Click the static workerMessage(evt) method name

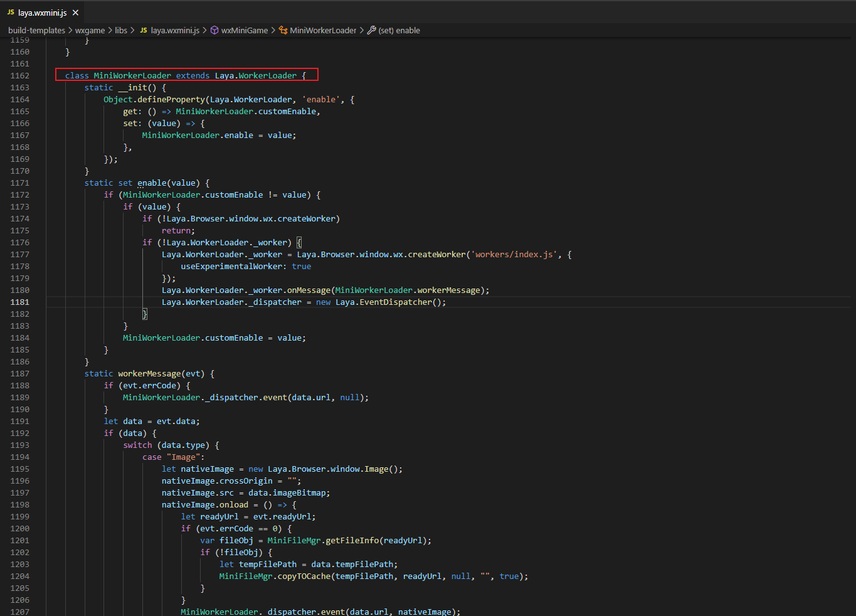pos(149,373)
